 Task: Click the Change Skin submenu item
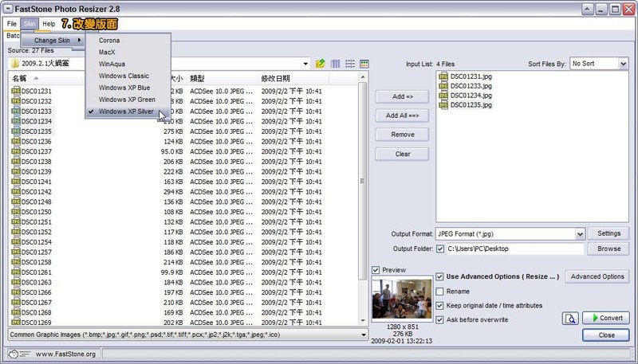[x=53, y=40]
